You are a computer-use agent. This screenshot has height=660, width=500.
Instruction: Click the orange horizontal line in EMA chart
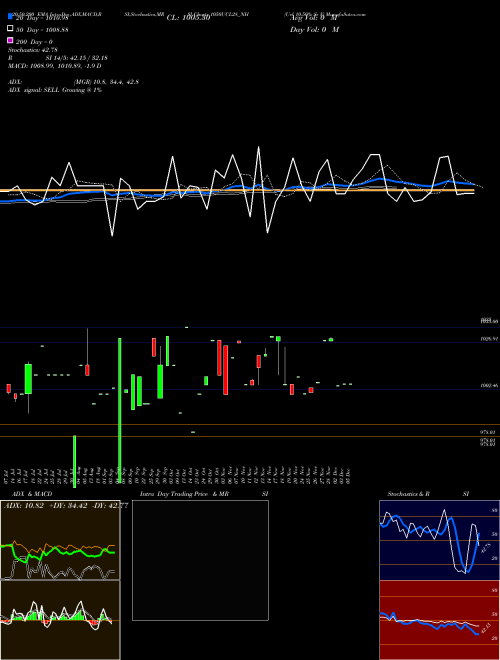pyautogui.click(x=237, y=190)
